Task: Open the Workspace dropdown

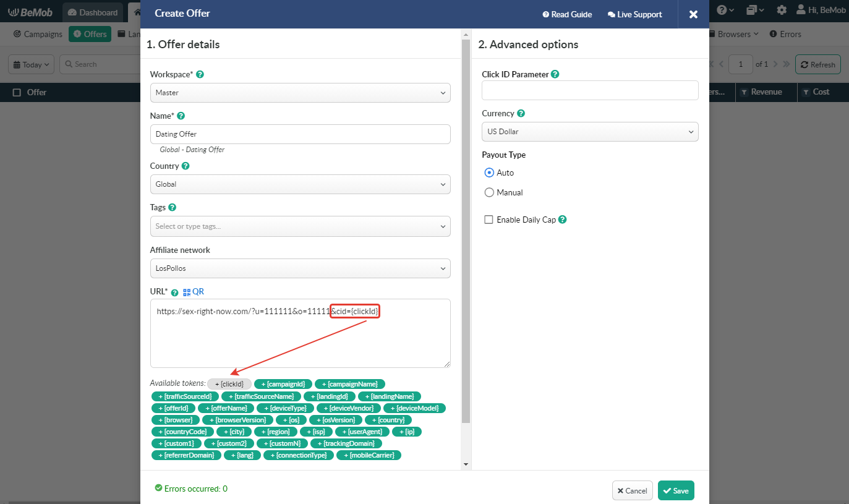Action: pos(300,93)
